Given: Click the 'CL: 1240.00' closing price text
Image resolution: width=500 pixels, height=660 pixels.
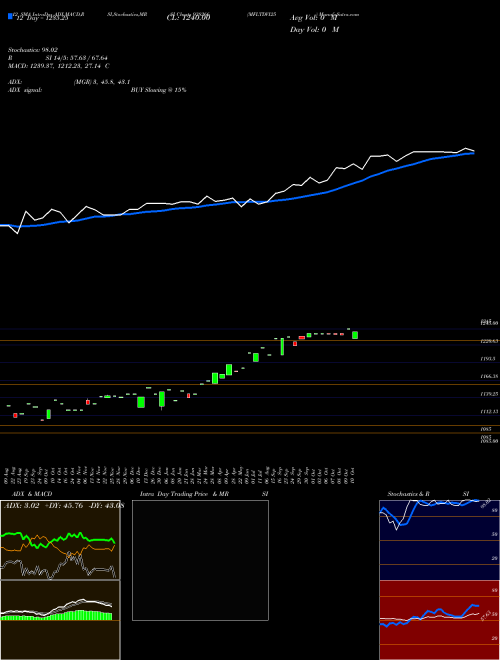Looking at the screenshot, I should coord(188,18).
